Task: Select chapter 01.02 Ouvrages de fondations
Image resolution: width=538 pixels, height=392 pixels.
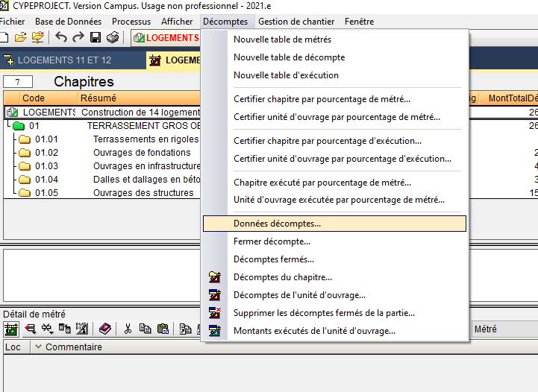Action: pos(142,153)
